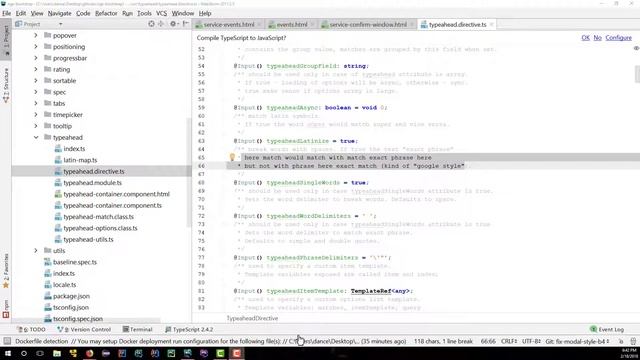Select tsconfig.json file
This screenshot has height=360, width=640.
[x=71, y=307]
